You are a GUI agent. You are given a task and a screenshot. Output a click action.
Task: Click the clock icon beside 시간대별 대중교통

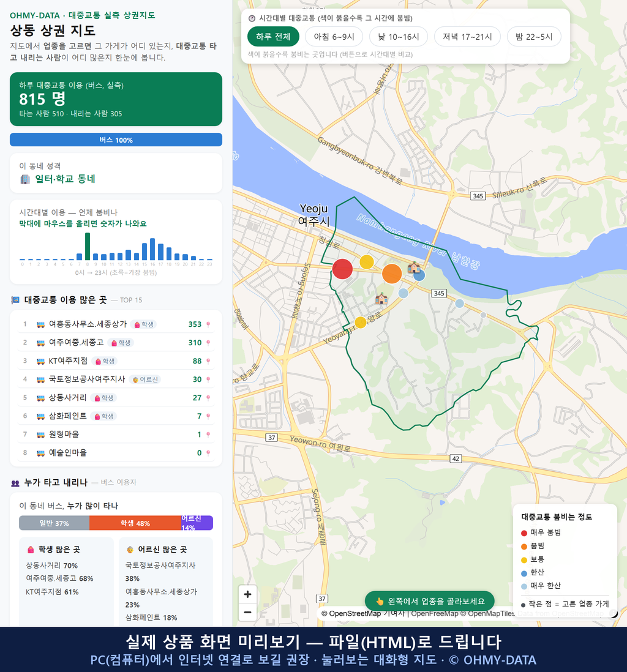252,18
